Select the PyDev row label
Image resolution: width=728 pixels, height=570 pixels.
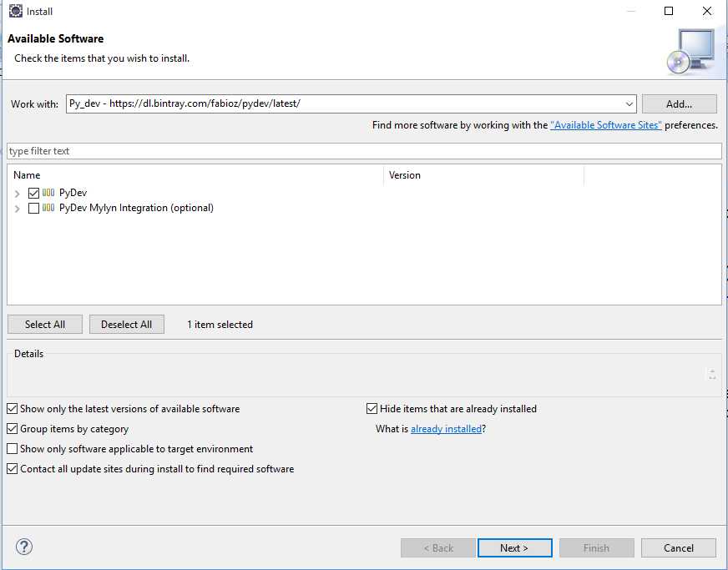(73, 193)
